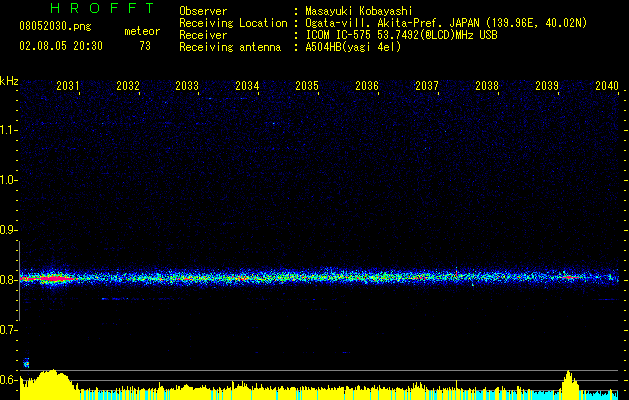Click the 2031 time axis marker
Screen dimensions: 629x400
pos(68,85)
